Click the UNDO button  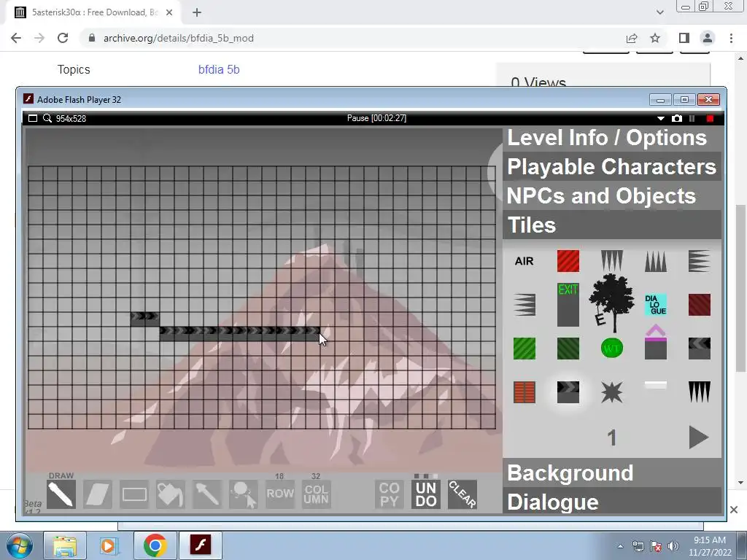point(426,494)
